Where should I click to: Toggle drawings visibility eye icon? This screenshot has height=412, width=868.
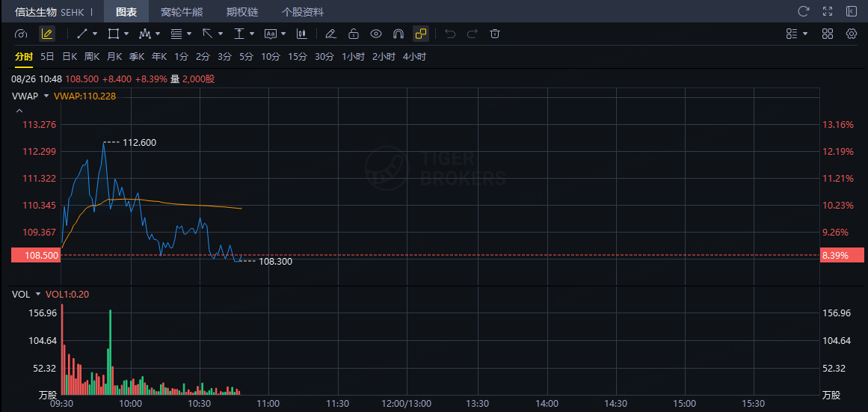pyautogui.click(x=376, y=34)
